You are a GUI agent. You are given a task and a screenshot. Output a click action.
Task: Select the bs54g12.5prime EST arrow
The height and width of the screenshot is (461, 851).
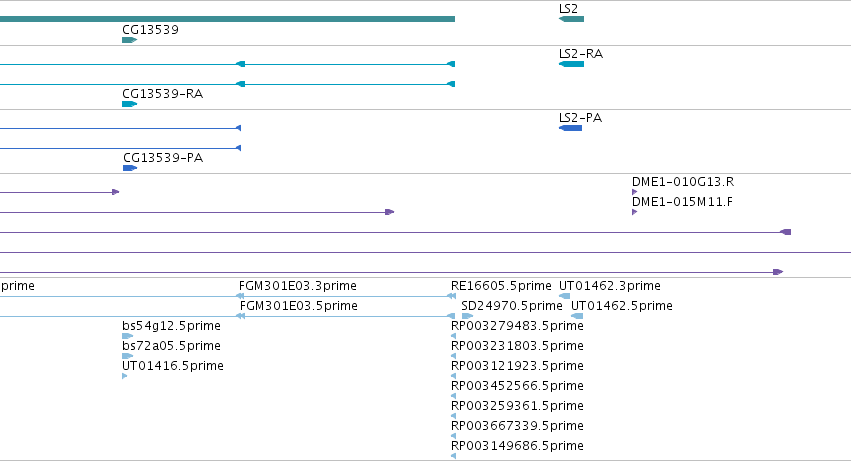coord(128,336)
